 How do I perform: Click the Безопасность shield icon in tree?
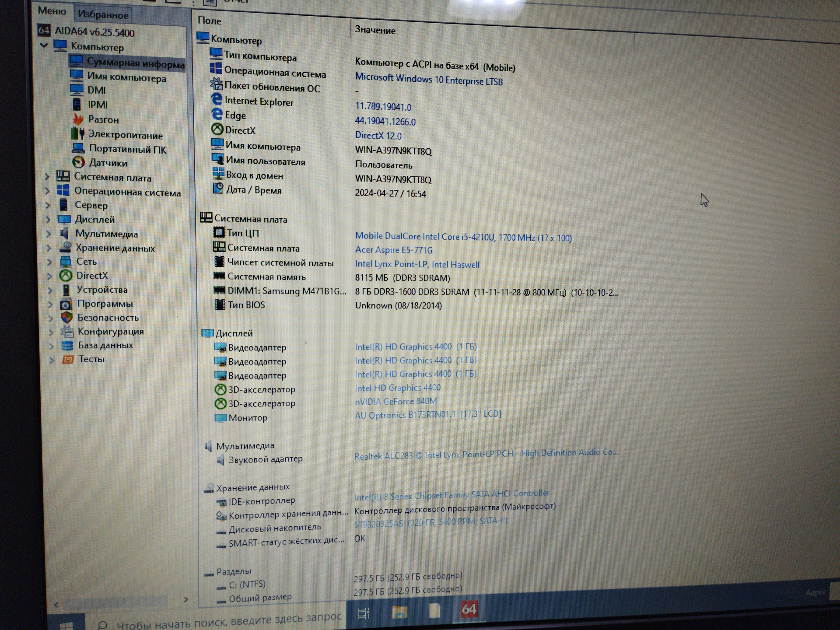tap(67, 317)
